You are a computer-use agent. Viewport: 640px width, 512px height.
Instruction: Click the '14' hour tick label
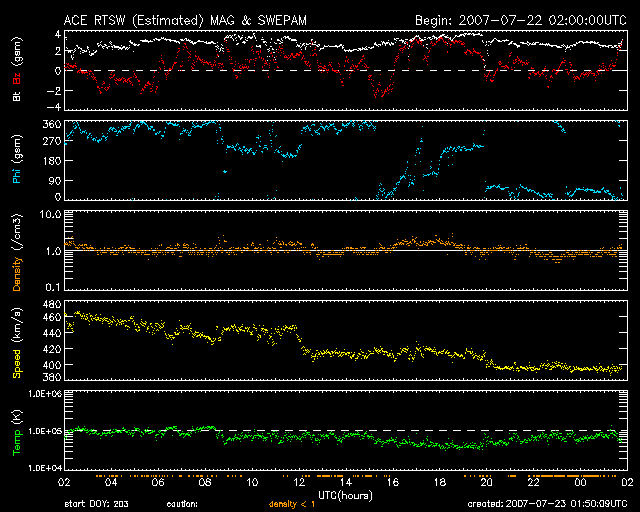(x=346, y=482)
